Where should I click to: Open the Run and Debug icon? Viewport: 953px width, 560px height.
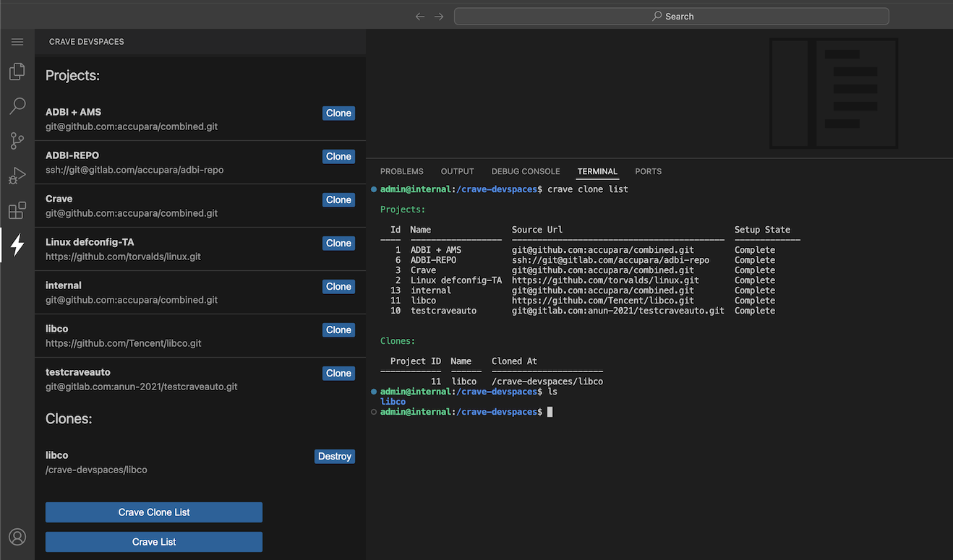tap(17, 176)
